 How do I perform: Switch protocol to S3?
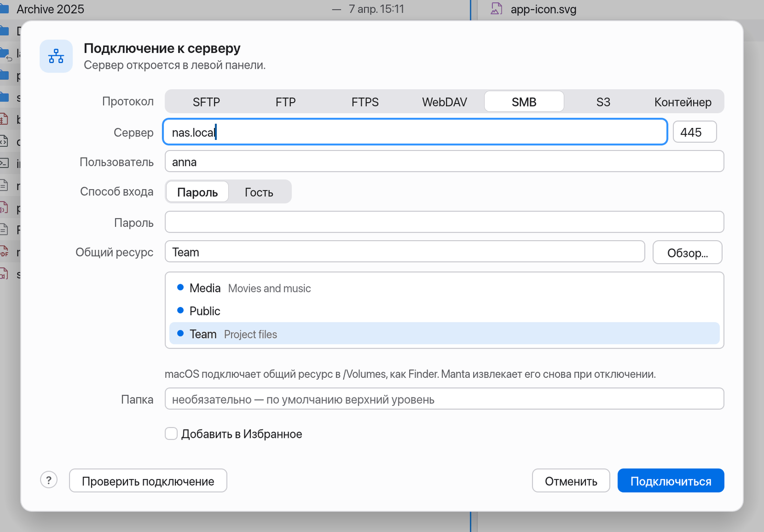603,102
